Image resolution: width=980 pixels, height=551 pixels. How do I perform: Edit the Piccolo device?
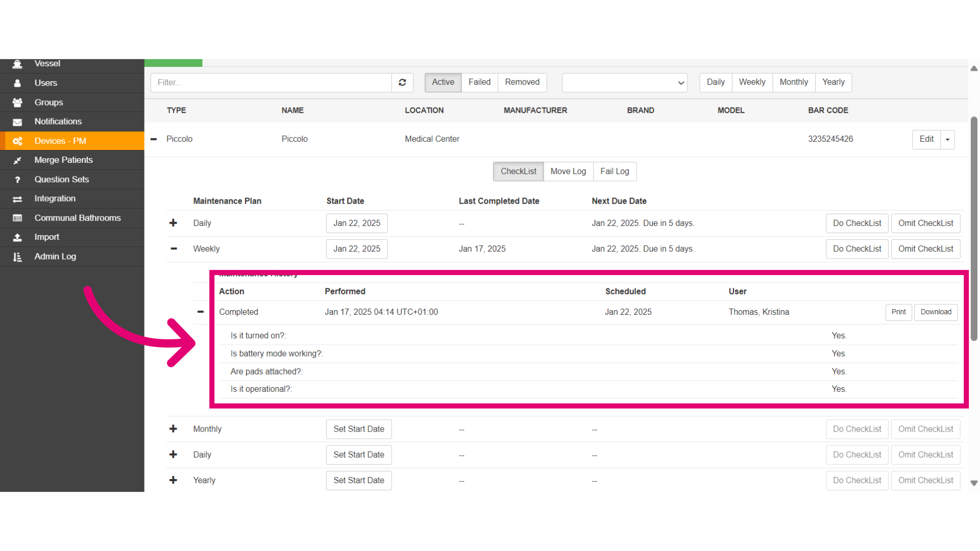(x=926, y=139)
